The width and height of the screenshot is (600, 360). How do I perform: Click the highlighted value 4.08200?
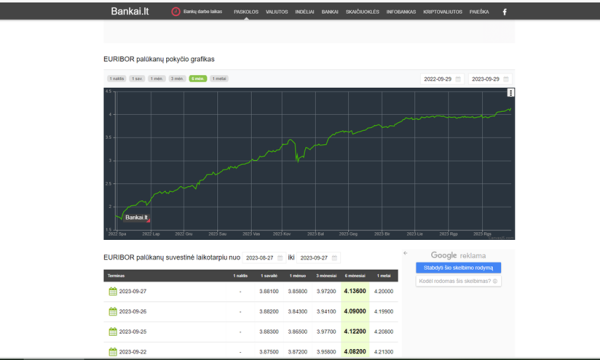355,352
